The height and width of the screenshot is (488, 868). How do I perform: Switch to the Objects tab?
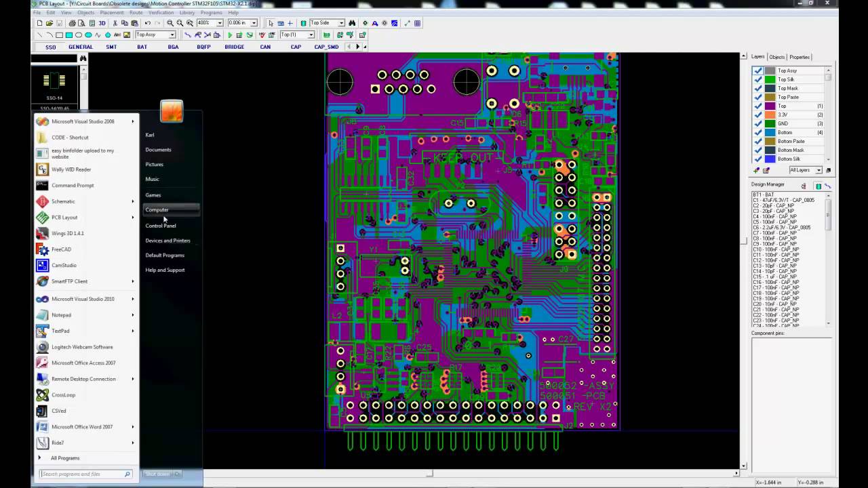click(x=776, y=57)
